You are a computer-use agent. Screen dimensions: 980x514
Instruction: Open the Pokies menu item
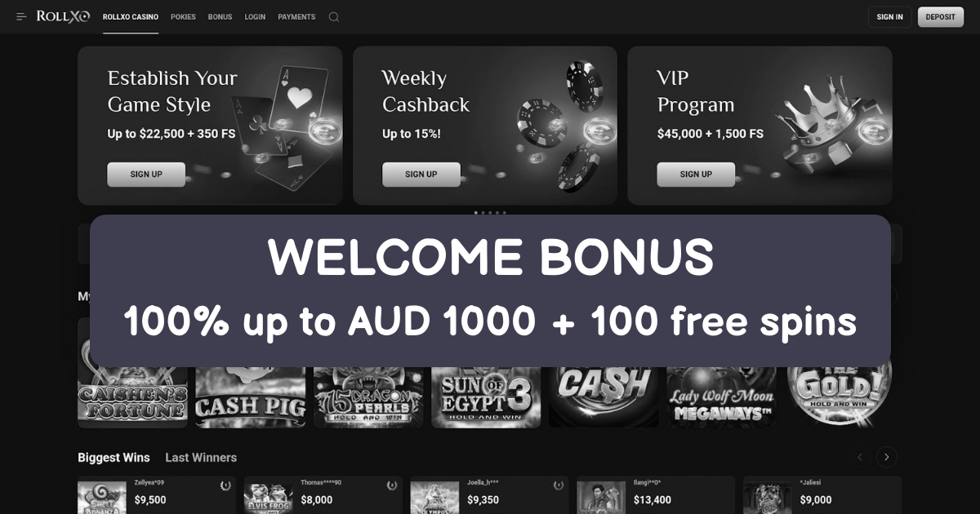pyautogui.click(x=183, y=16)
